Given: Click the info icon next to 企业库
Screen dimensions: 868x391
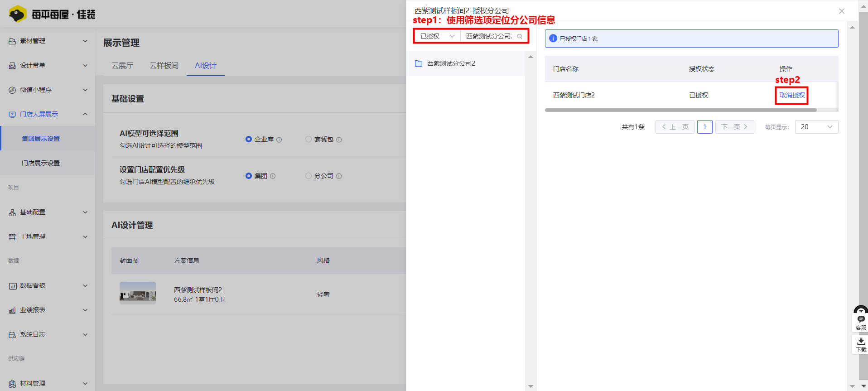Looking at the screenshot, I should pos(279,140).
